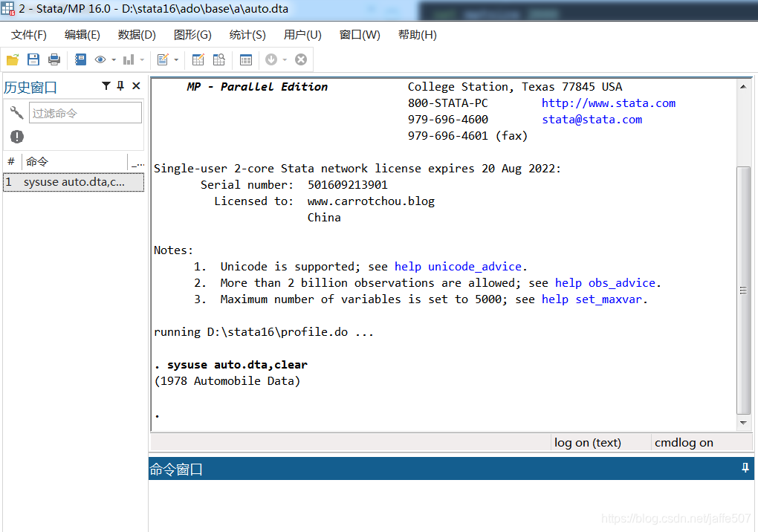Screen dimensions: 758x532
Task: Open the 图形(G) menu
Action: [x=192, y=35]
